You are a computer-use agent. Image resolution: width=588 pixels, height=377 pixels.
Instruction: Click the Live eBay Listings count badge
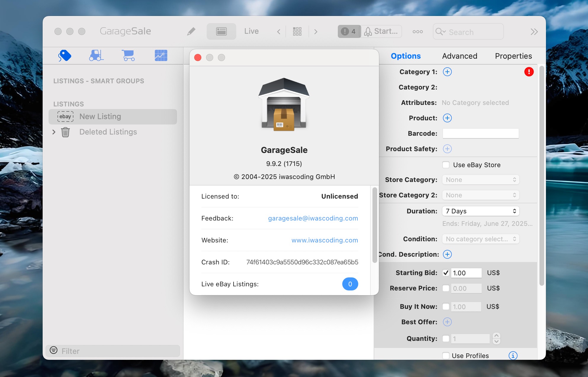350,284
